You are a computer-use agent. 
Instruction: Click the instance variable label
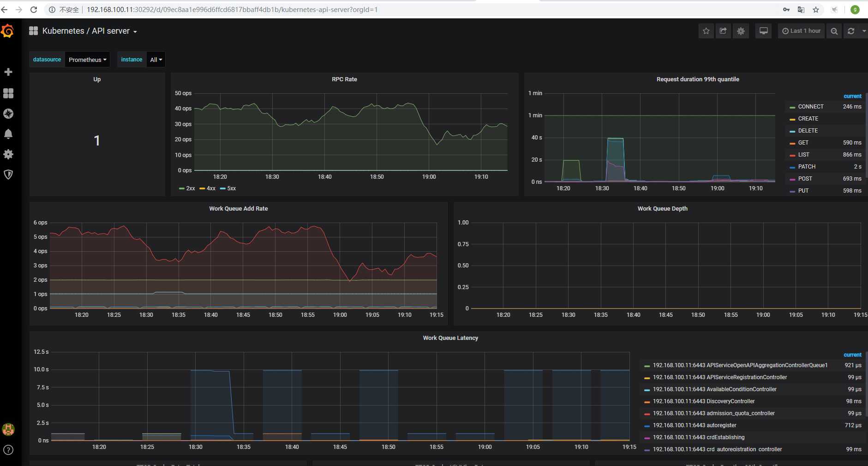[x=132, y=60]
